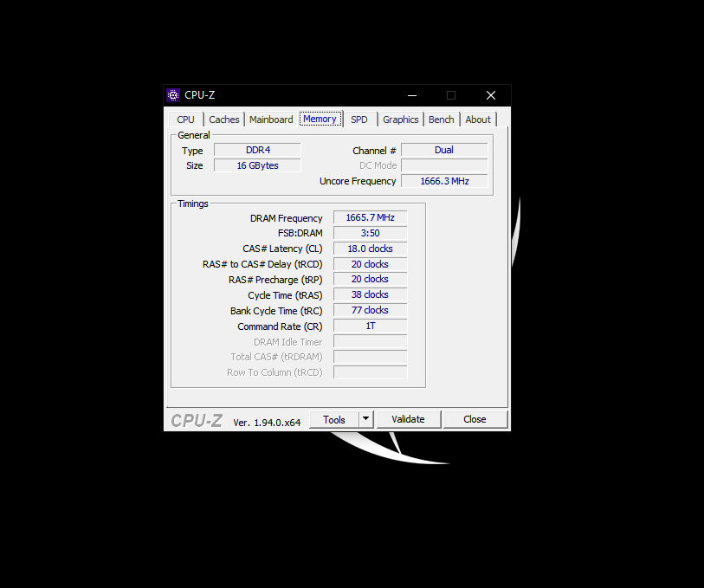Viewport: 704px width, 588px height.
Task: Click the CAS# Latency (CL) label
Action: (x=282, y=249)
